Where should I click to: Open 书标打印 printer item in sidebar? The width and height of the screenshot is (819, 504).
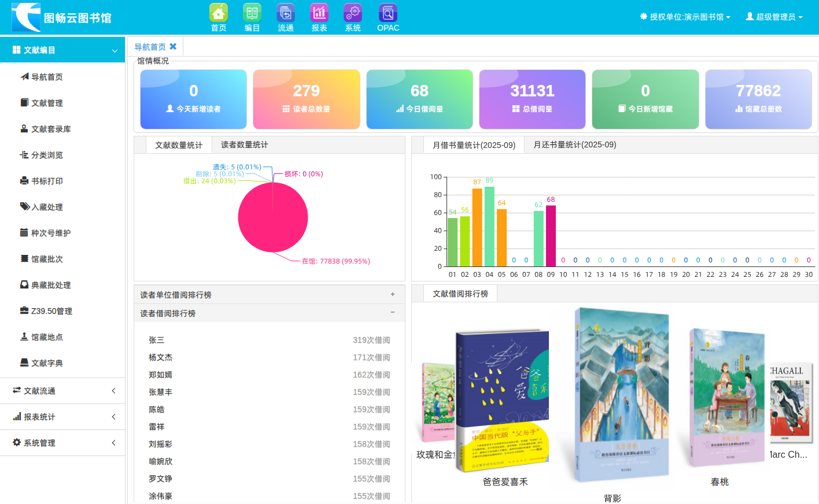click(x=47, y=181)
